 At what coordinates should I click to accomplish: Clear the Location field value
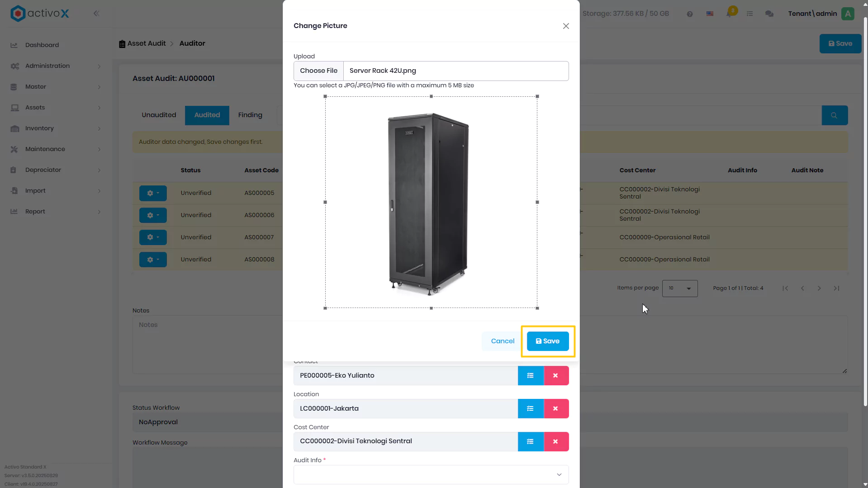(x=555, y=409)
